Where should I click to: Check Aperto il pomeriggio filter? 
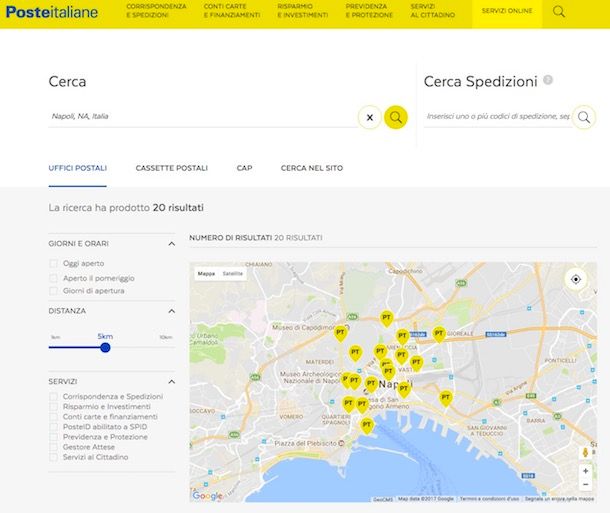coord(54,278)
